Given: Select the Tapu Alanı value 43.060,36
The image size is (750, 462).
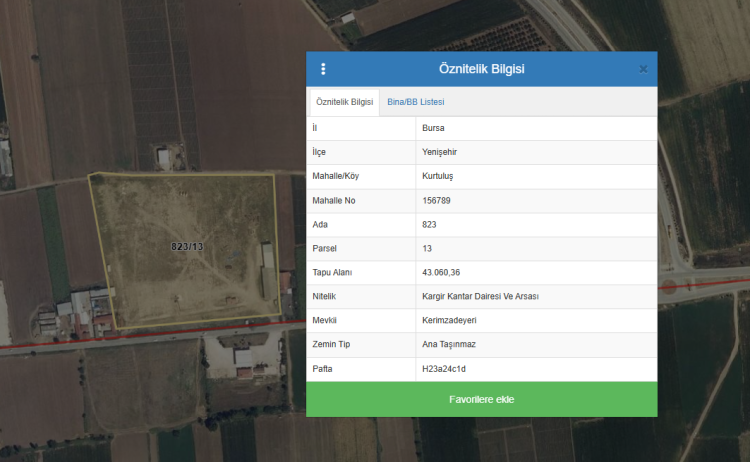Looking at the screenshot, I should click(x=441, y=272).
